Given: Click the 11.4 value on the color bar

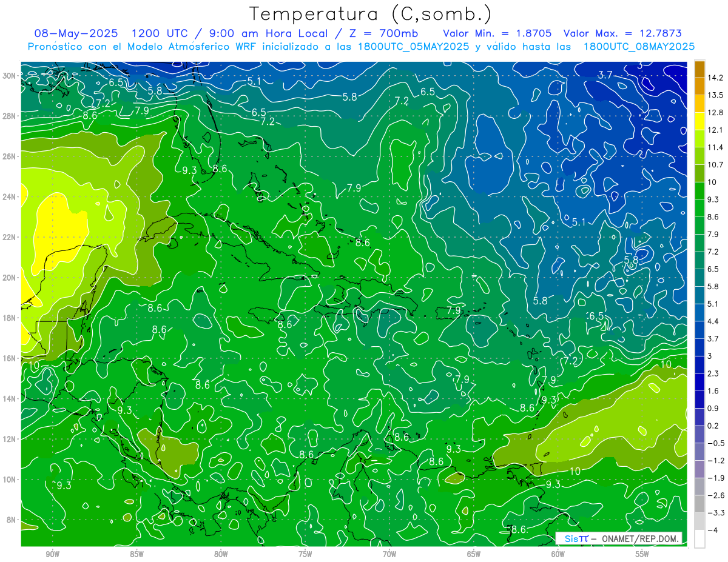Looking at the screenshot, I should [x=715, y=147].
